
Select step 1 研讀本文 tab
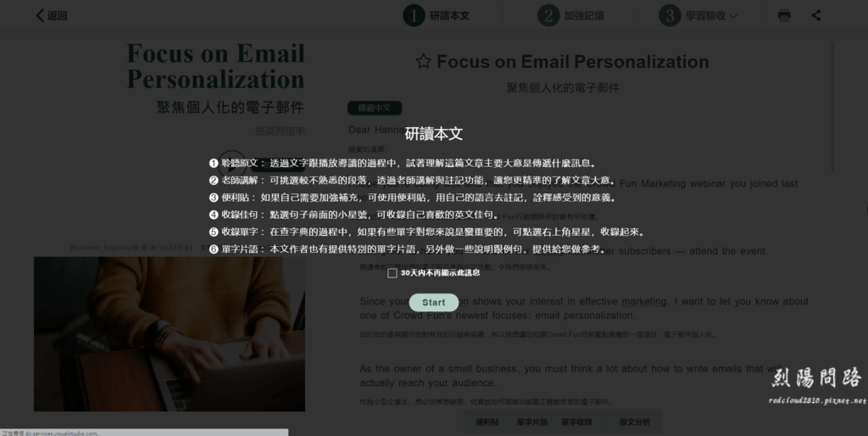coord(437,15)
